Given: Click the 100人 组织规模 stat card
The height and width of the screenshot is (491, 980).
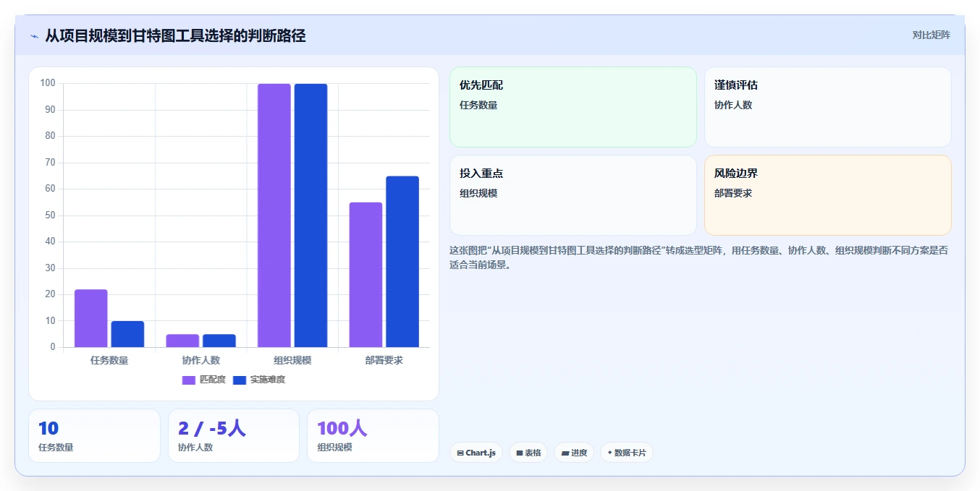Looking at the screenshot, I should coord(373,435).
